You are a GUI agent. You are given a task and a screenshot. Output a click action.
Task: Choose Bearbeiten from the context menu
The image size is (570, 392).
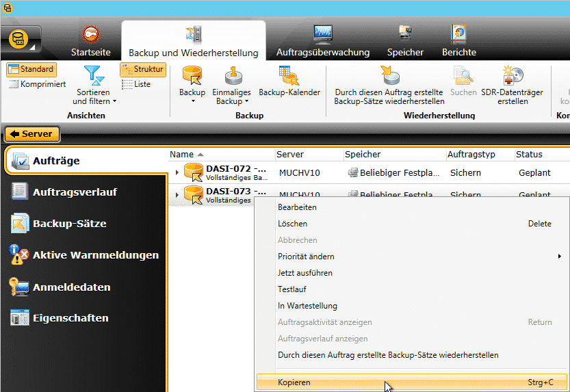pyautogui.click(x=411, y=207)
